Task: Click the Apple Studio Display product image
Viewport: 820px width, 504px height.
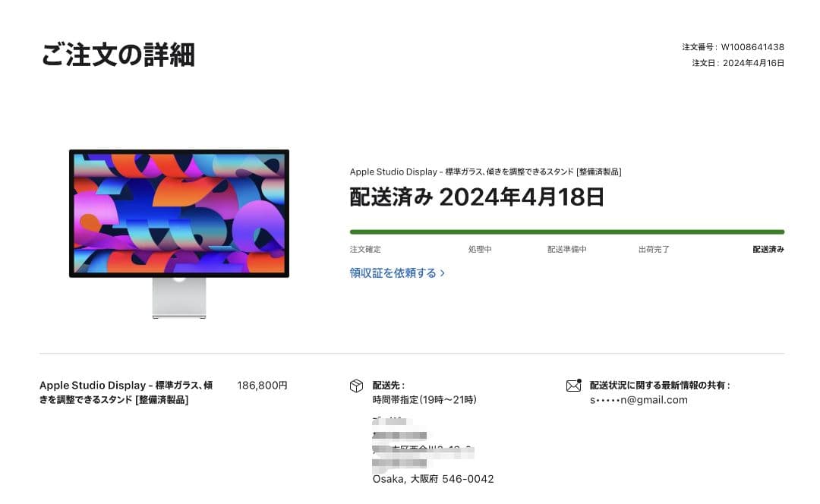Action: tap(179, 228)
